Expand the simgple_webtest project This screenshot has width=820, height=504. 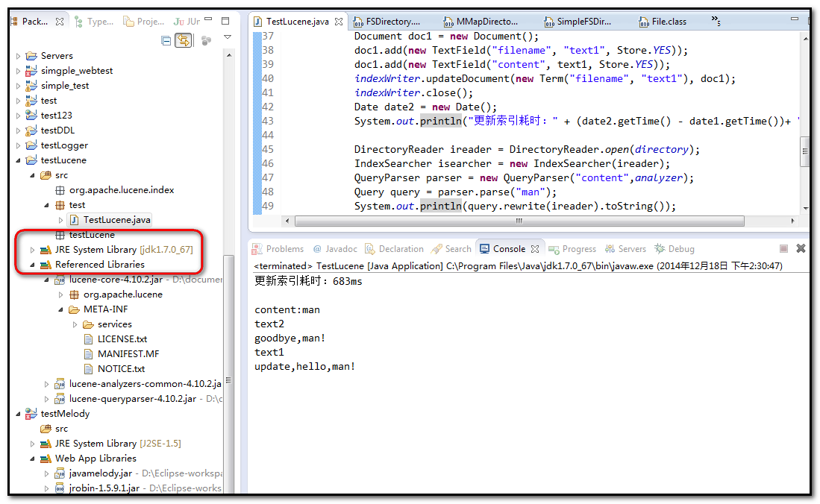[x=18, y=71]
